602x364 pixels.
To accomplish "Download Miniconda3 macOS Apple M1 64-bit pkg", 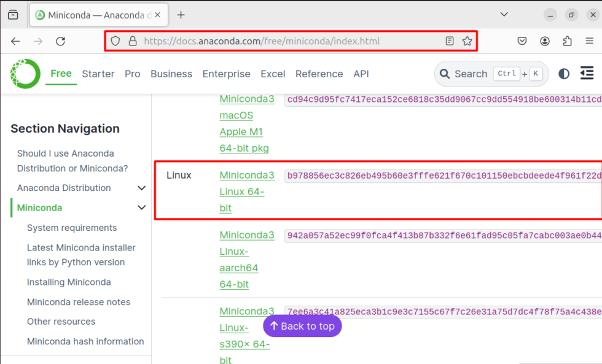I will (247, 123).
